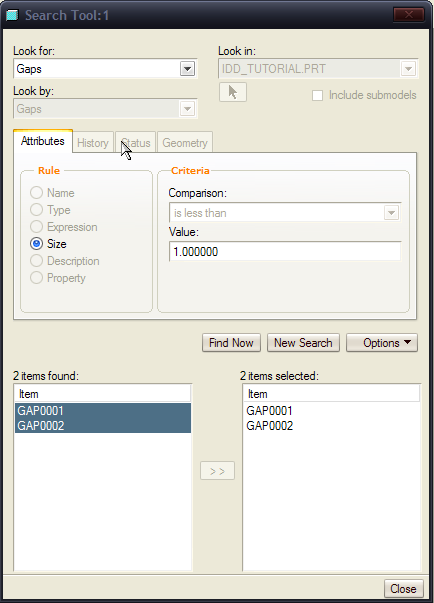Toggle the Include submodels checkbox

tap(318, 95)
